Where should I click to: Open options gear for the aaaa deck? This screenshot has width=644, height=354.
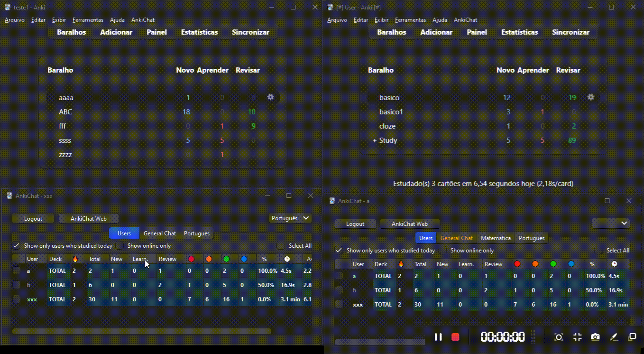270,97
